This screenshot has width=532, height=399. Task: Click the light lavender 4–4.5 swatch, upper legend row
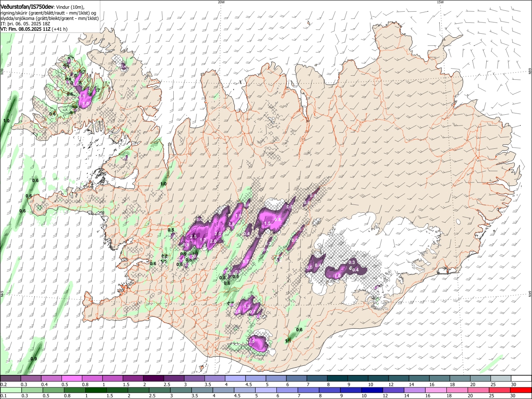pyautogui.click(x=234, y=379)
